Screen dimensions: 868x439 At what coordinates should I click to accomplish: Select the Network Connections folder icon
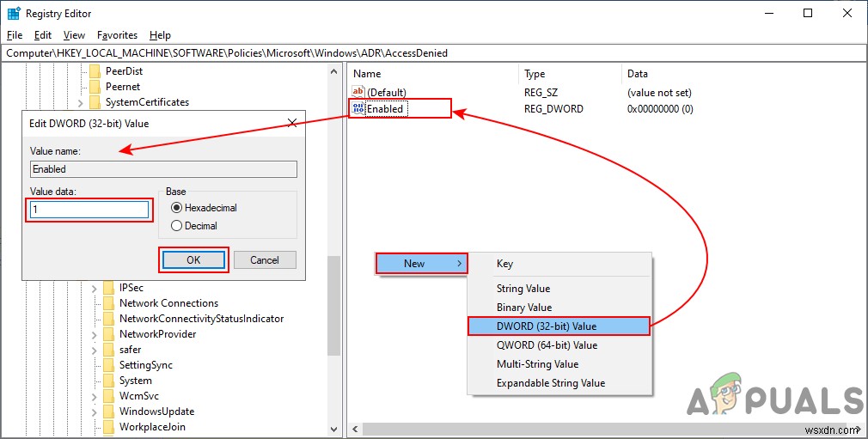(109, 303)
